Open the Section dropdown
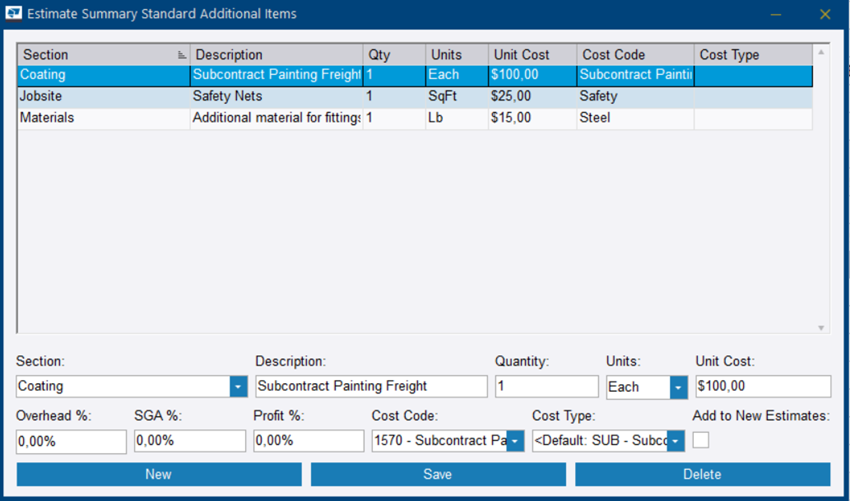Viewport: 850px width, 501px height. tap(238, 386)
